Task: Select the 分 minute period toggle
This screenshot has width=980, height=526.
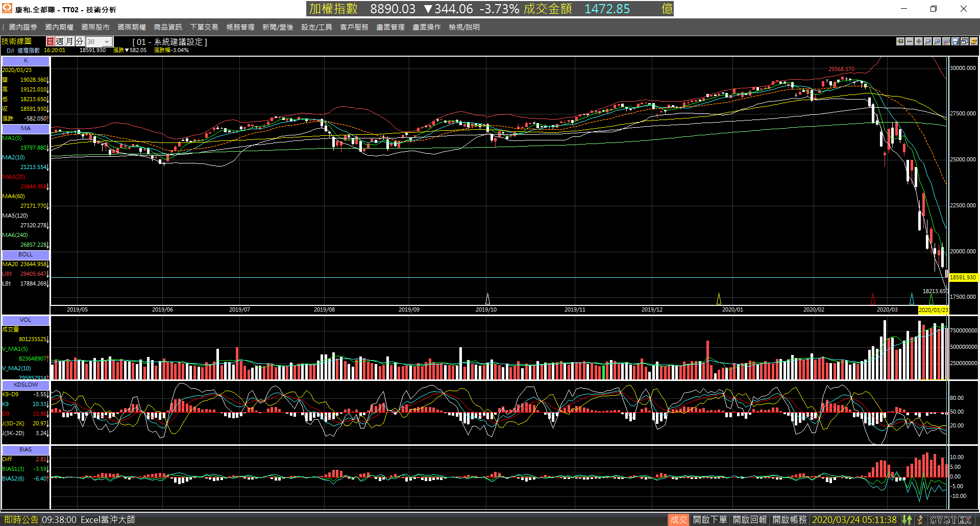Action: pyautogui.click(x=79, y=41)
